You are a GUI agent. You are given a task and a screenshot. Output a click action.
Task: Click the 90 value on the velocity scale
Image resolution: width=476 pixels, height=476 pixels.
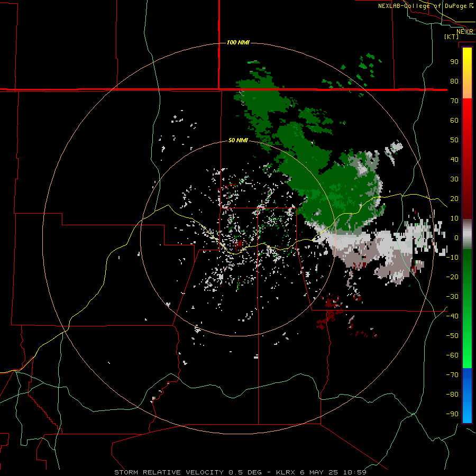point(454,62)
